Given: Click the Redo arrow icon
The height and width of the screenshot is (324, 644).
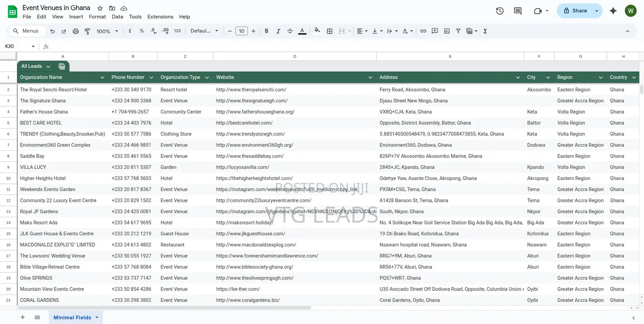Looking at the screenshot, I should (x=64, y=31).
